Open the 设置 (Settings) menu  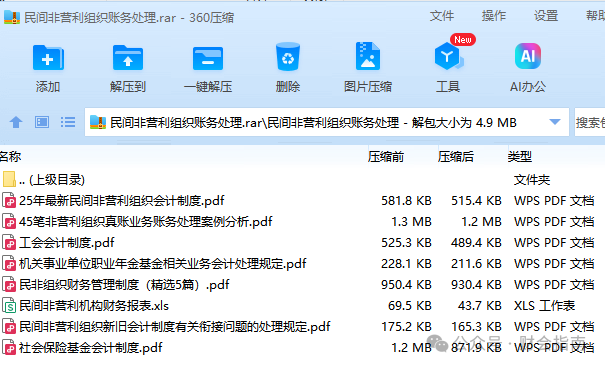click(x=546, y=16)
